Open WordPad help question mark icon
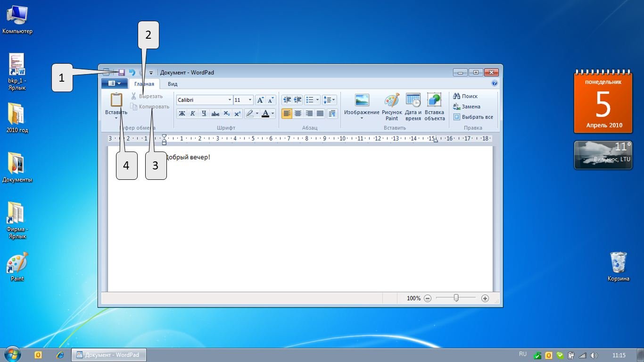The image size is (644, 362). [x=495, y=83]
